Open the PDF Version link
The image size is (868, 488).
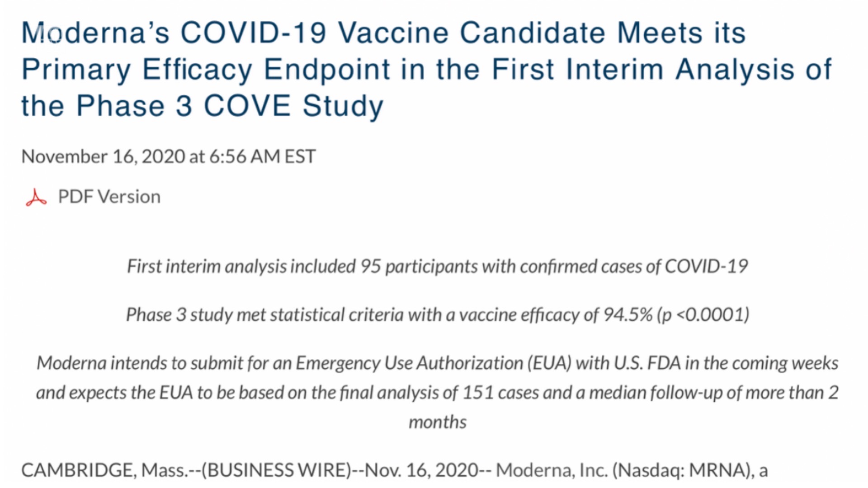(109, 197)
